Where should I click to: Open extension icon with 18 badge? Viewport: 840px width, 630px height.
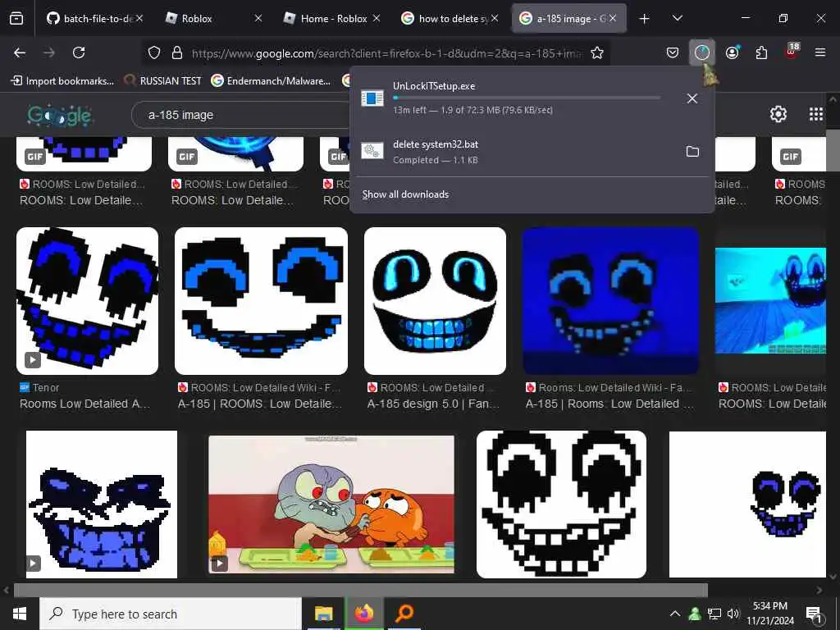click(792, 52)
